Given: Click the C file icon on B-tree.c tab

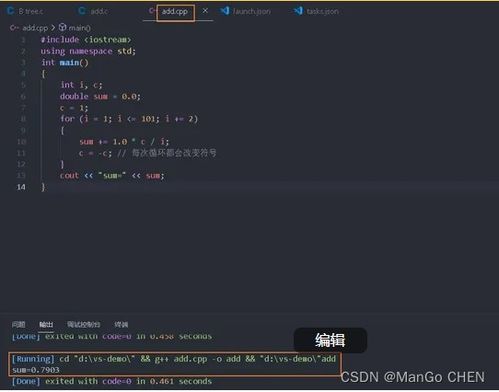Looking at the screenshot, I should [x=10, y=11].
